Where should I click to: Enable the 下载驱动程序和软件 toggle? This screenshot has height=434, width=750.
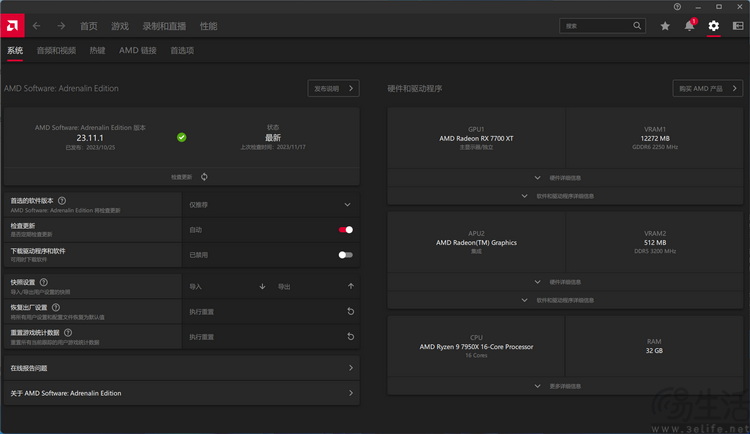[x=345, y=255]
